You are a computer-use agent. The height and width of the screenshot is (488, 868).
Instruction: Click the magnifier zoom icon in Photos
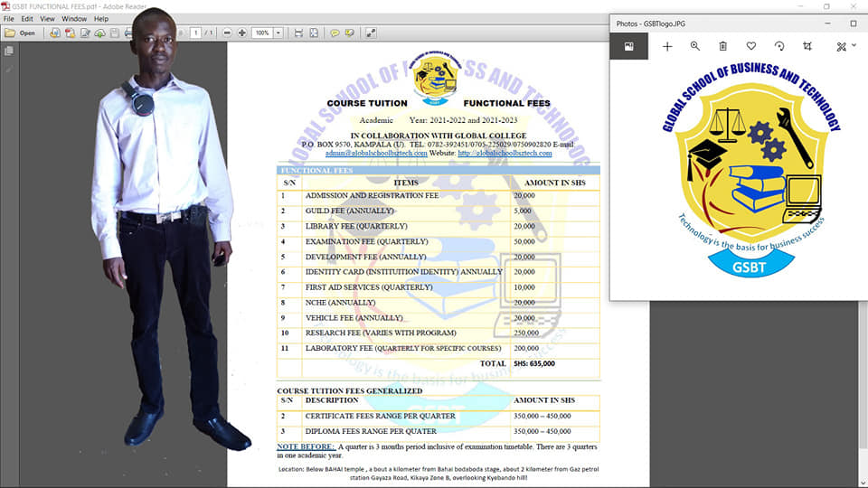click(x=694, y=46)
